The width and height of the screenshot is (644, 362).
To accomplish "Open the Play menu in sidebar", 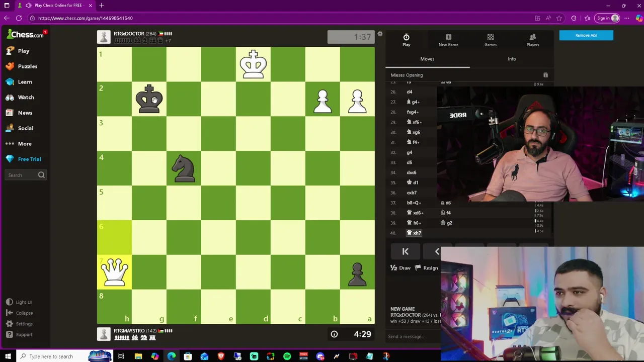I will coord(18,51).
